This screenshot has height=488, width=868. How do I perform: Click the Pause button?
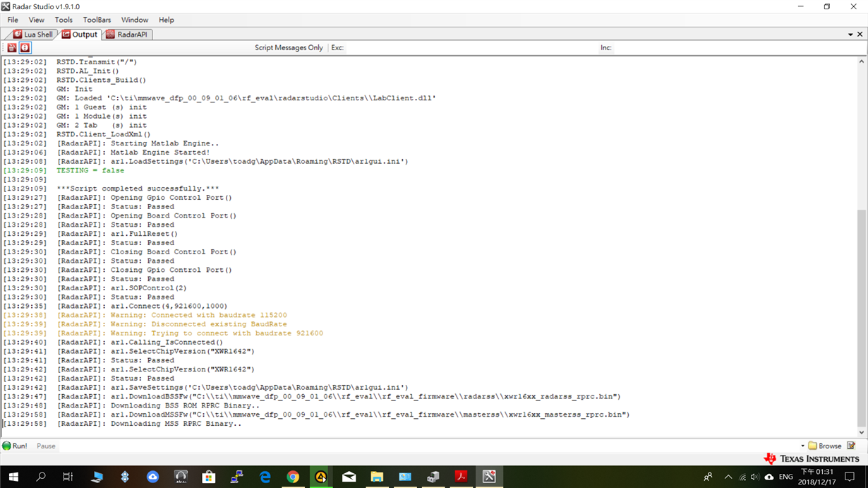pos(46,446)
